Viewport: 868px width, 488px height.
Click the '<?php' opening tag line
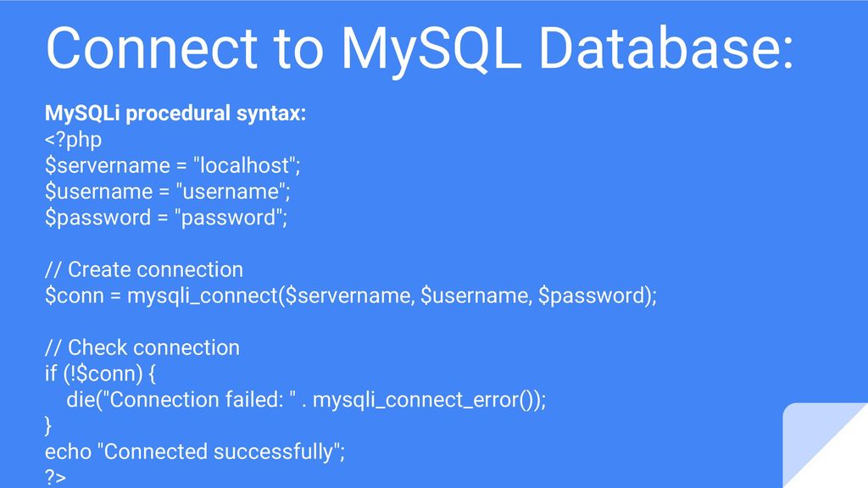[73, 140]
